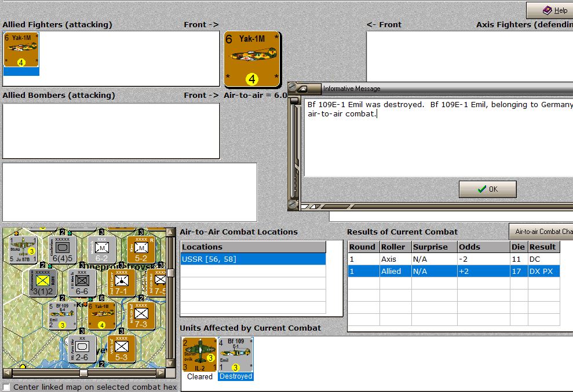Click the down arrow on map vertical scrollbar
Image resolution: width=573 pixels, height=392 pixels.
170,363
